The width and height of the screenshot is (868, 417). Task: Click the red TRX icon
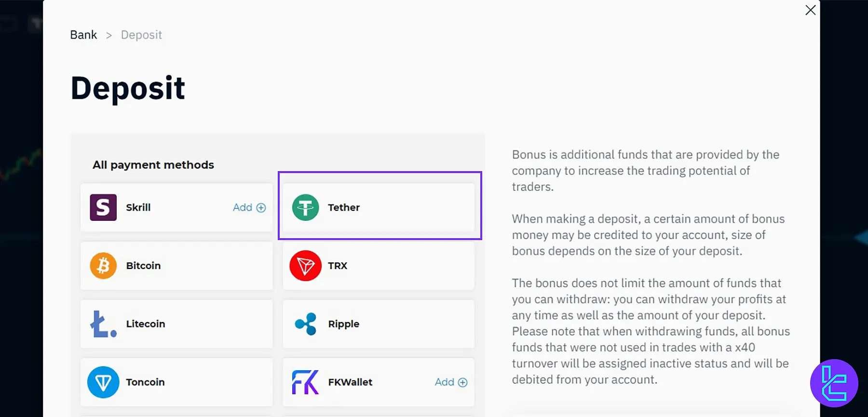(x=305, y=266)
